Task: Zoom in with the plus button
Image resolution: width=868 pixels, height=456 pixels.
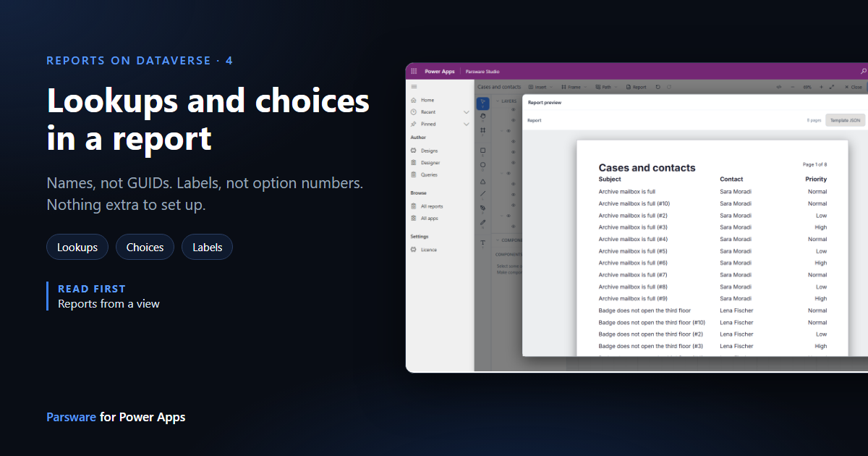Action: 820,87
